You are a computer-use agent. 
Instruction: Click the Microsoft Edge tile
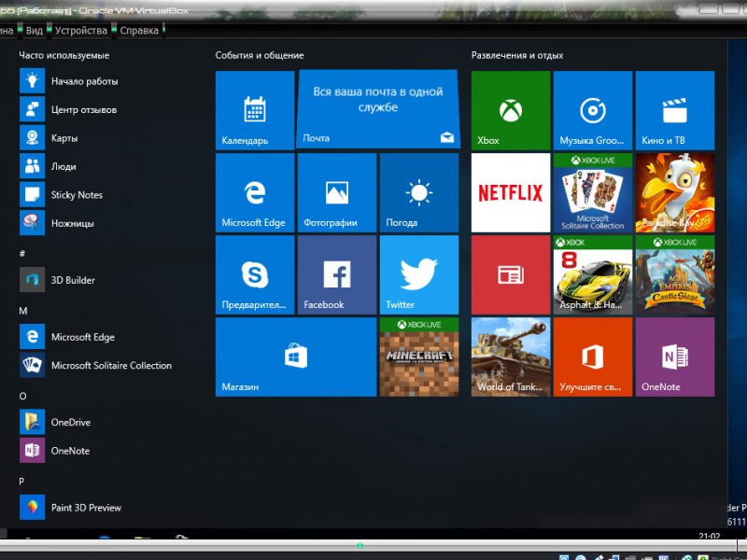[255, 193]
